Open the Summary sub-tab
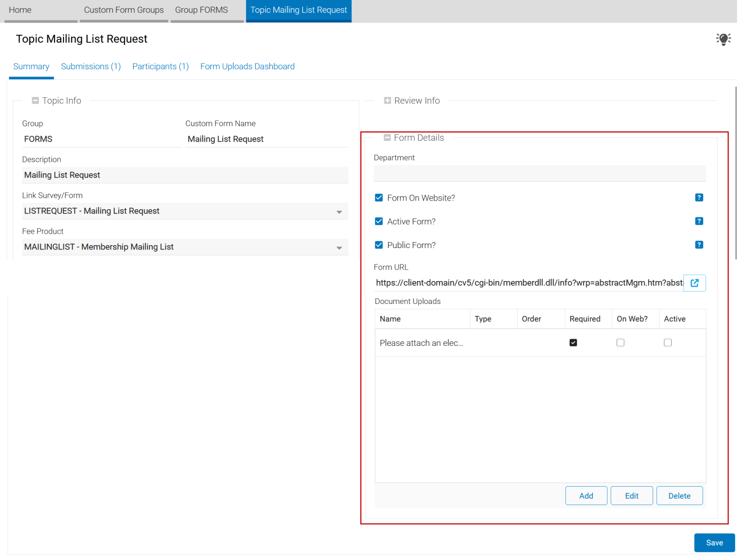 pos(31,67)
